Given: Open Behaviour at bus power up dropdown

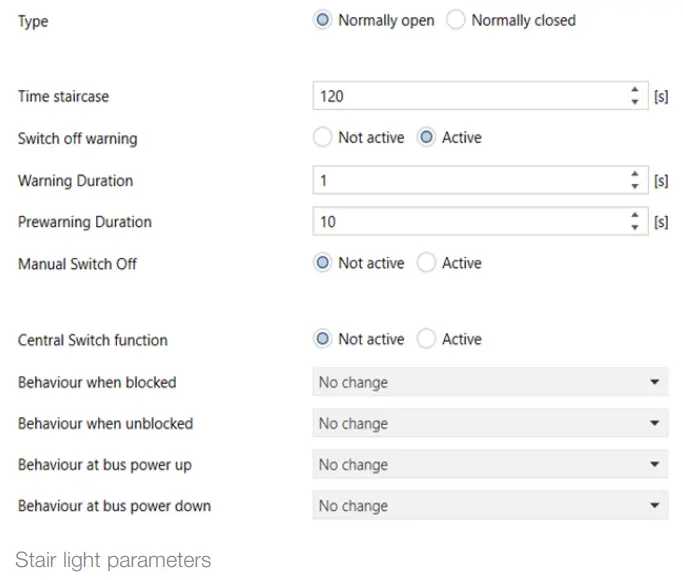Looking at the screenshot, I should point(490,465).
